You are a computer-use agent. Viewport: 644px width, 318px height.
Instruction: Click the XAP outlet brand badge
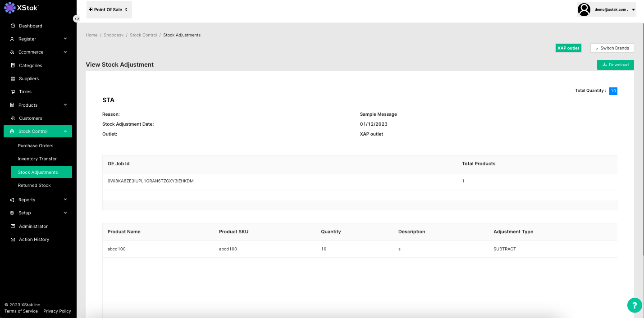click(x=568, y=48)
